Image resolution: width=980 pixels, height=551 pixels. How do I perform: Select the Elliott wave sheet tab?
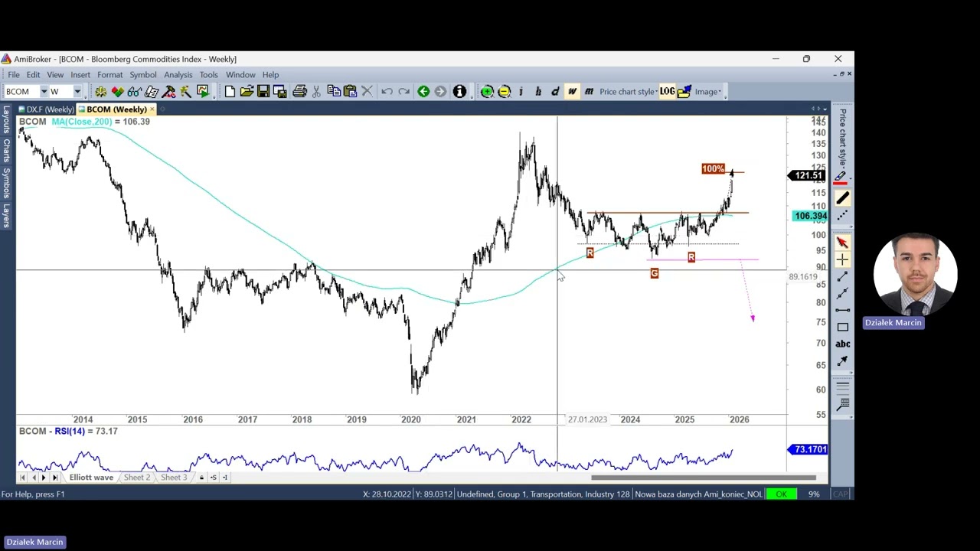(x=91, y=478)
